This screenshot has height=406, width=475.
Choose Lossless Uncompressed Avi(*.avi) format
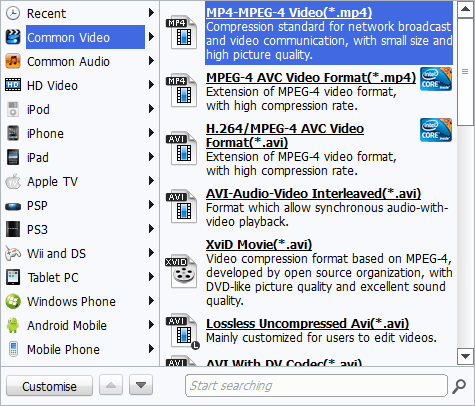pos(307,324)
